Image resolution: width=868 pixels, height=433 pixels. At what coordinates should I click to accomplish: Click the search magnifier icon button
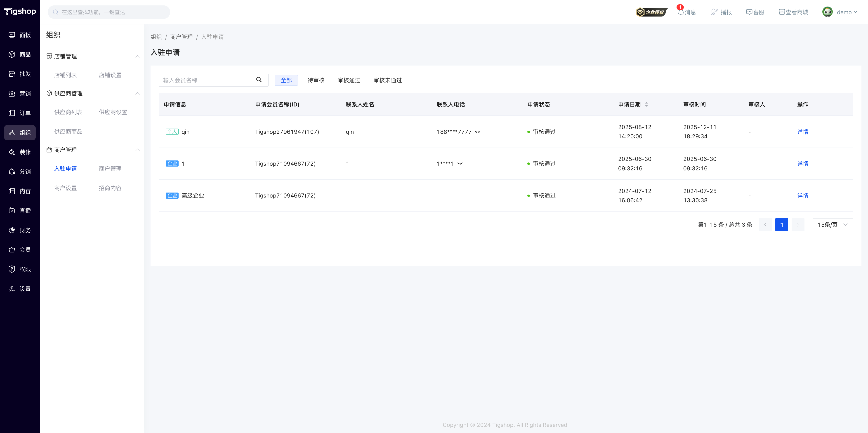pyautogui.click(x=258, y=80)
